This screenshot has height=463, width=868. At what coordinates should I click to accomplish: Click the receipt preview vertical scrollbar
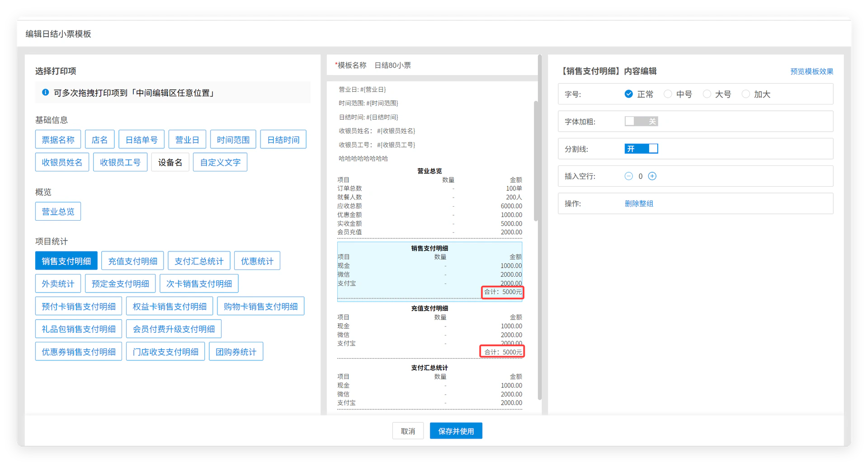536,161
